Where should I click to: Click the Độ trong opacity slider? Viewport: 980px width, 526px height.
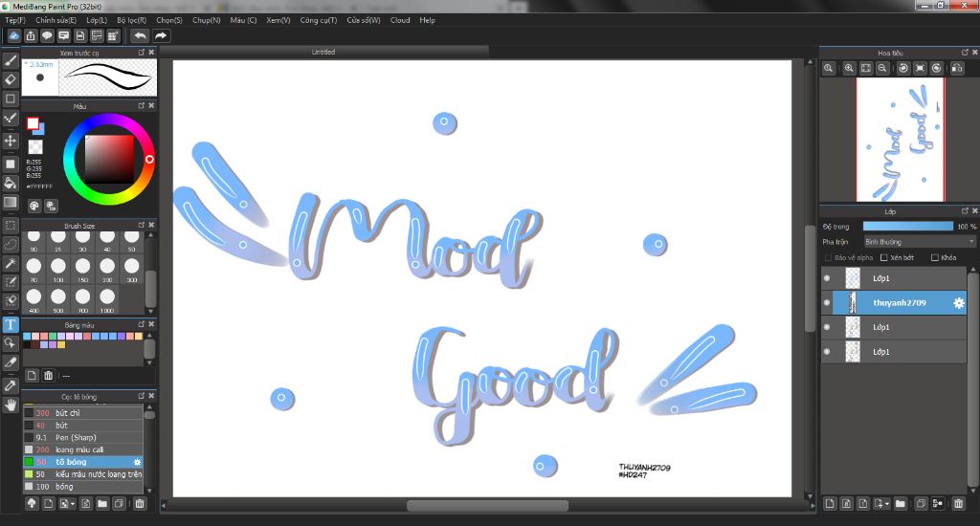tap(908, 226)
